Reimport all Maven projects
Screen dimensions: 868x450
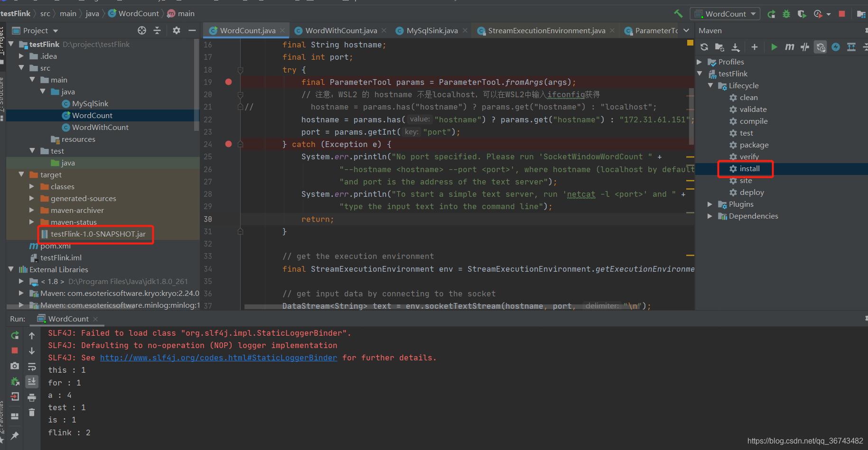[x=704, y=47]
